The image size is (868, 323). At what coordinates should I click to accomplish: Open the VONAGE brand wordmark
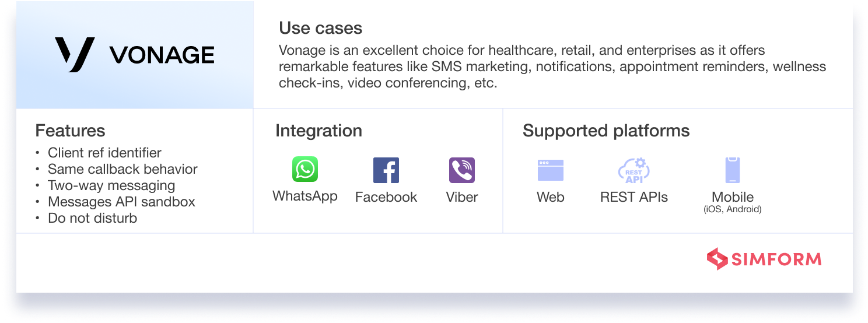click(162, 55)
